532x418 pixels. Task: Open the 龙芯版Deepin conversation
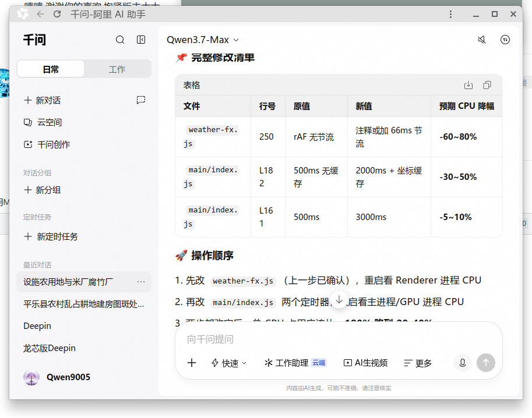[84, 348]
